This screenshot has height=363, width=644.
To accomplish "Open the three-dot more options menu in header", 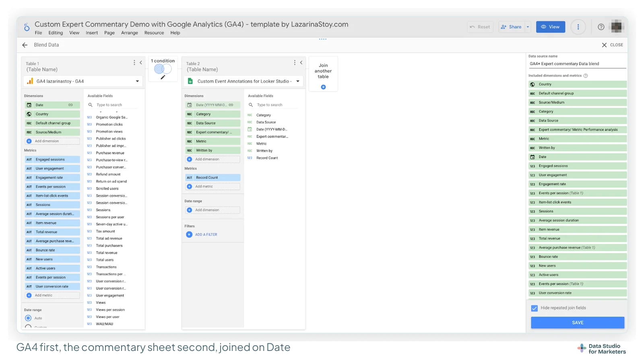I will pos(578,27).
